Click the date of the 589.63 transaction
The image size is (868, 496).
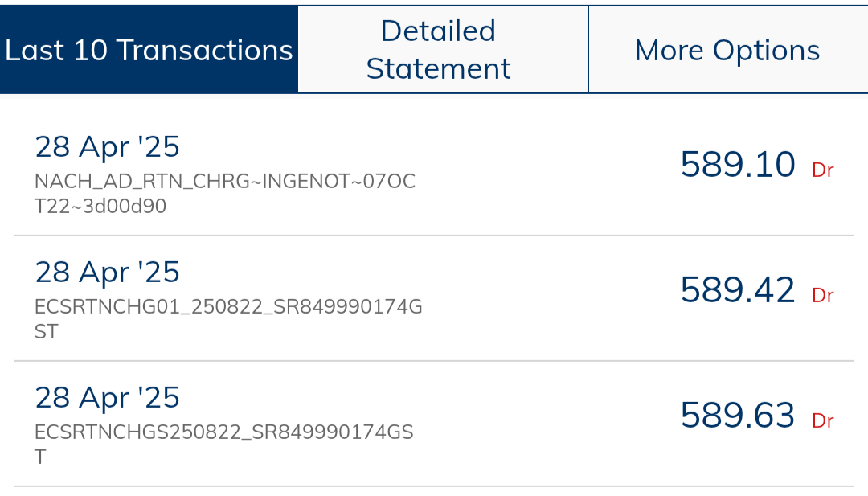107,398
